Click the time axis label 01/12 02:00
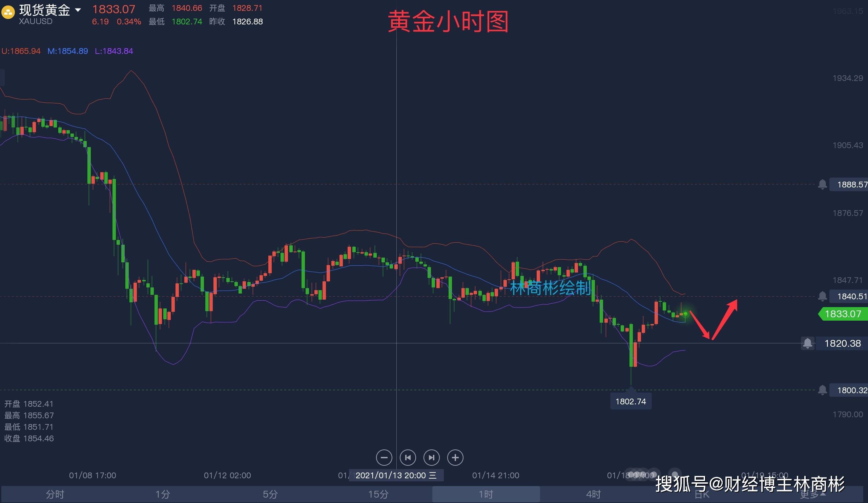This screenshot has height=503, width=868. [227, 476]
